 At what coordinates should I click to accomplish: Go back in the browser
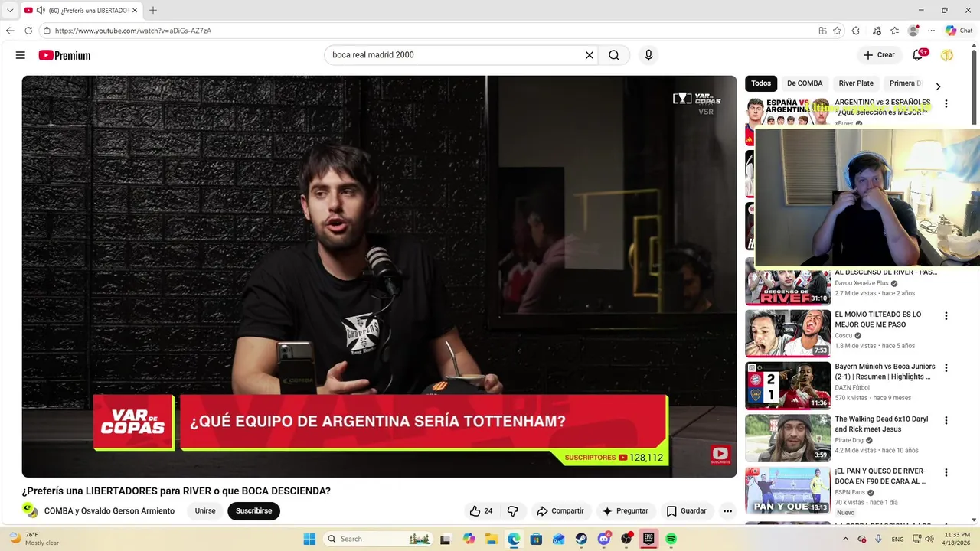10,31
